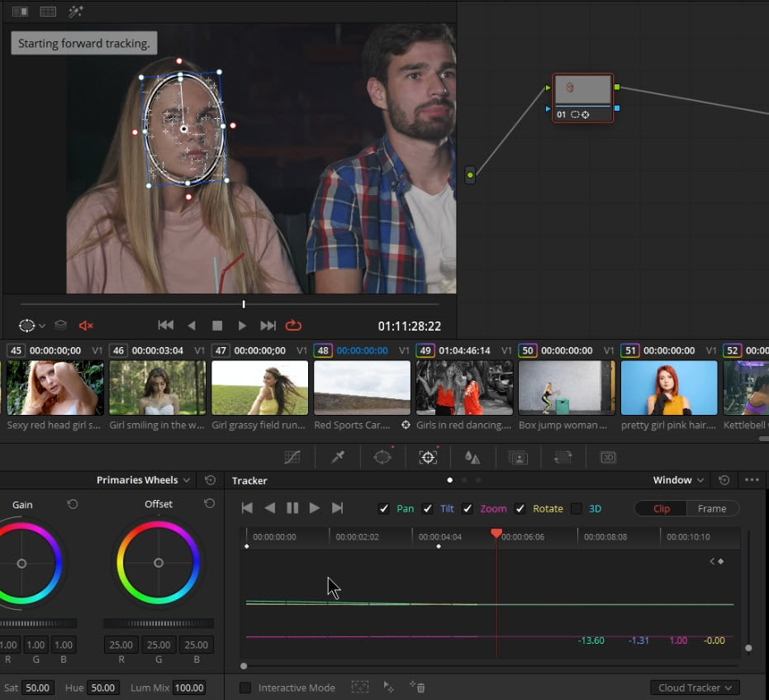Uncheck the Pan tracking checkbox
The image size is (769, 700).
[383, 509]
